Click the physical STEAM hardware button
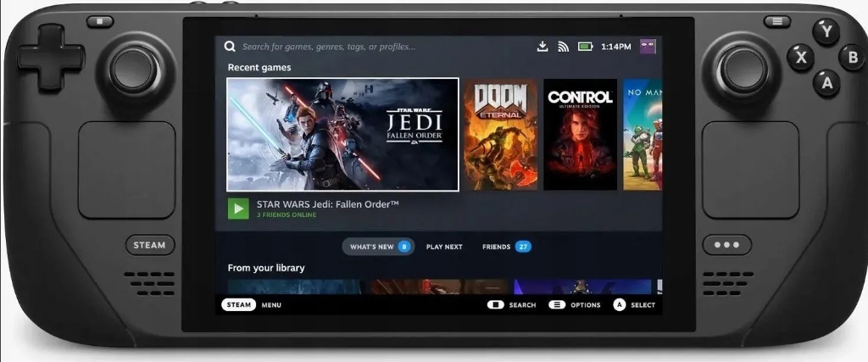 [150, 245]
